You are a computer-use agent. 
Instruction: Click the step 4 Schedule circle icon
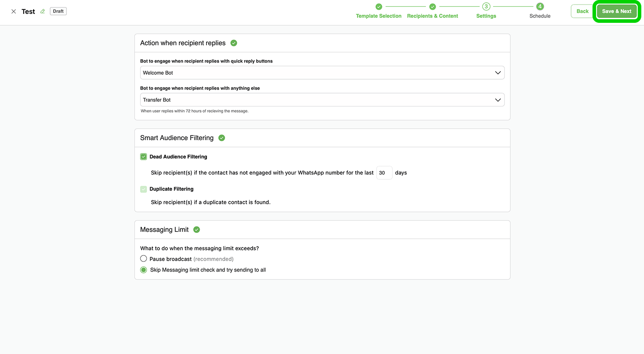540,7
